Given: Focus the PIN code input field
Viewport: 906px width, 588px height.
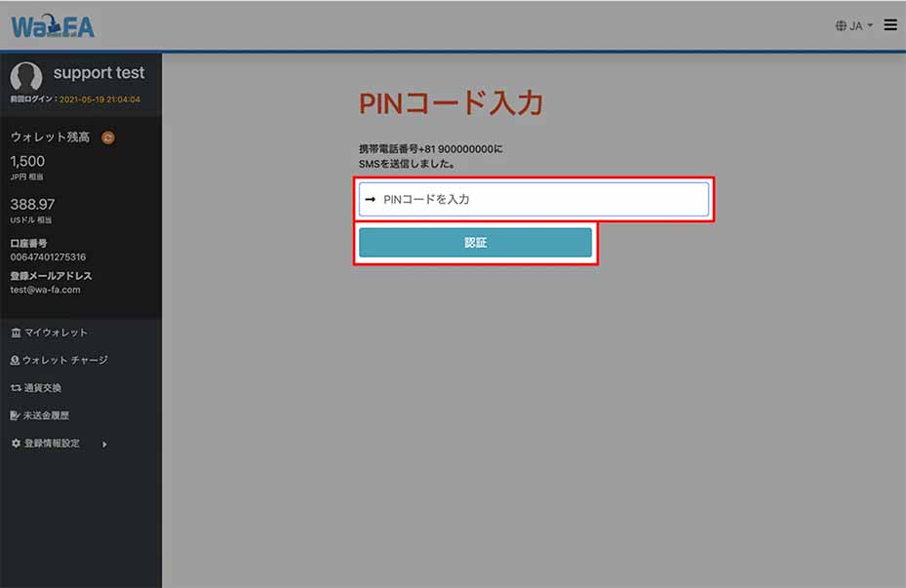Looking at the screenshot, I should click(533, 199).
